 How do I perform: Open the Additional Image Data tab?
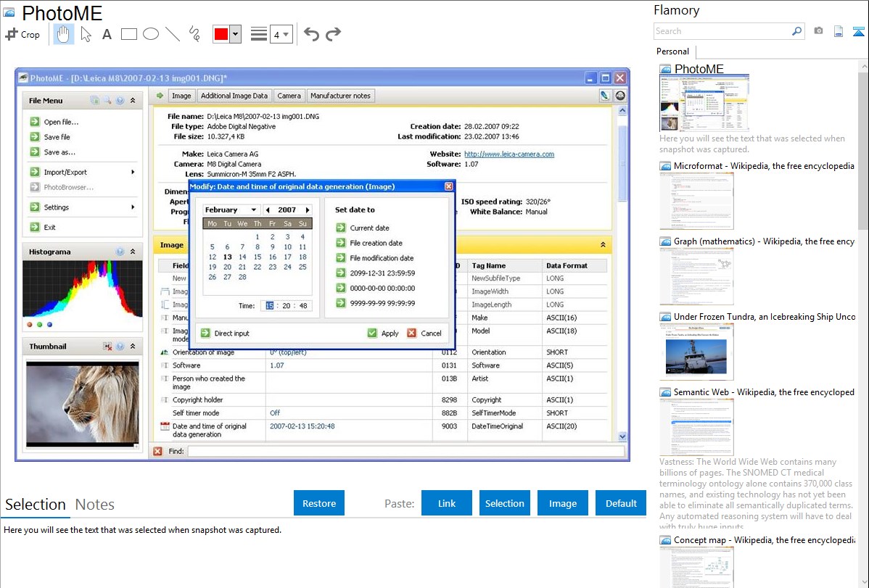[234, 96]
